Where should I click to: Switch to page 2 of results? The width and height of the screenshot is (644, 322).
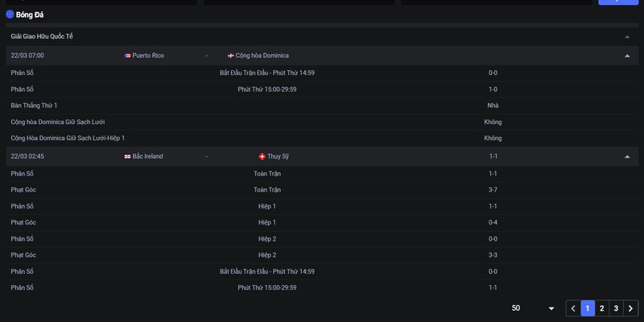click(602, 308)
